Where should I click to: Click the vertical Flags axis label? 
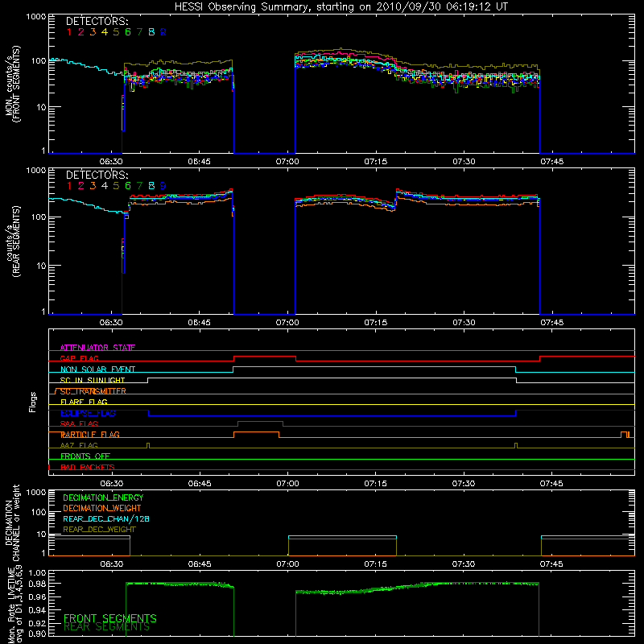(x=32, y=402)
